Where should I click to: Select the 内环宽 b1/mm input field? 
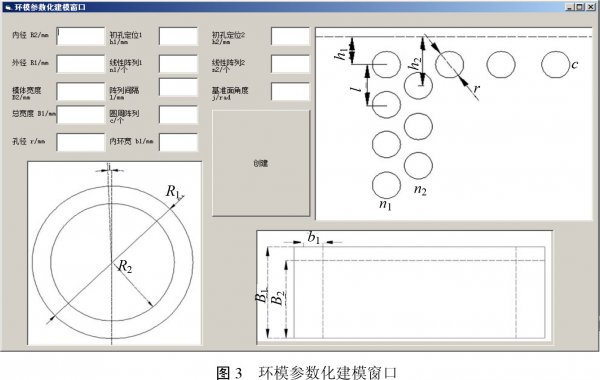click(178, 142)
